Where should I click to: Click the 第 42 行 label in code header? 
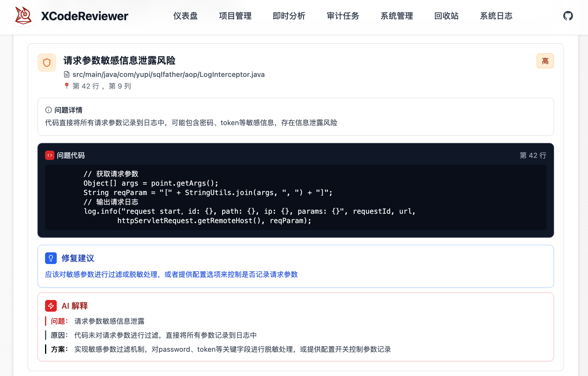pyautogui.click(x=533, y=155)
